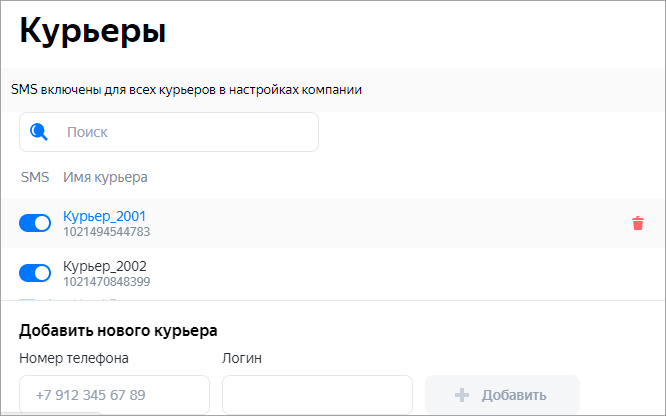Image resolution: width=666 pixels, height=416 pixels.
Task: Click the Логин field label
Action: pyautogui.click(x=241, y=357)
